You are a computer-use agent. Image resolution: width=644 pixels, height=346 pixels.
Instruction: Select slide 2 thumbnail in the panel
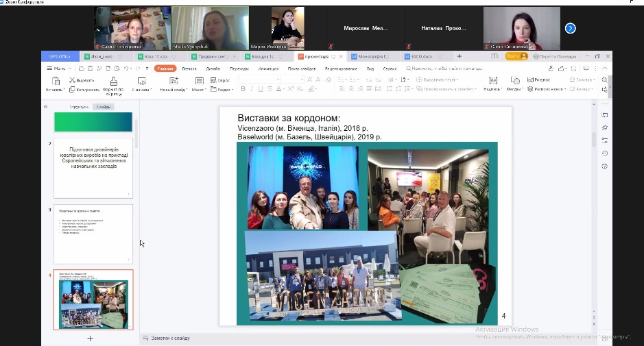coord(93,168)
